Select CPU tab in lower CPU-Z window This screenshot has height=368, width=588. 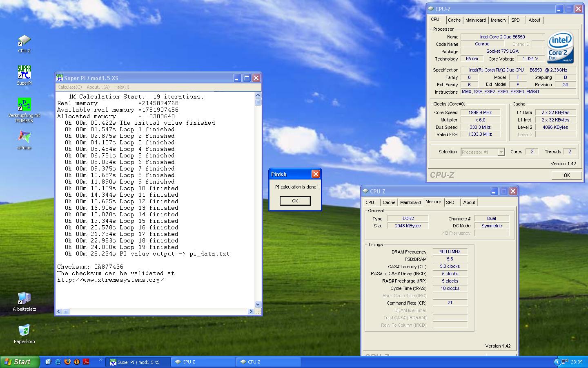coord(370,202)
